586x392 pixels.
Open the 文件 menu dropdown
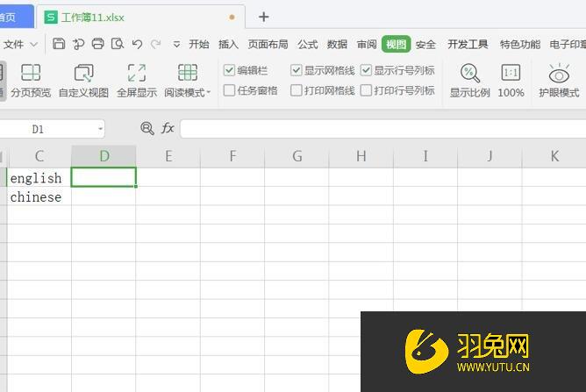point(20,45)
